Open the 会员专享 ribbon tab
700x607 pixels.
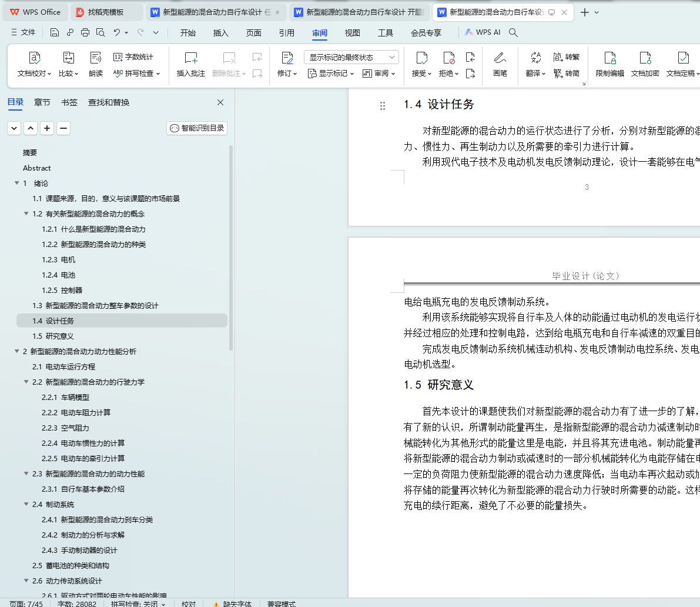[x=426, y=32]
